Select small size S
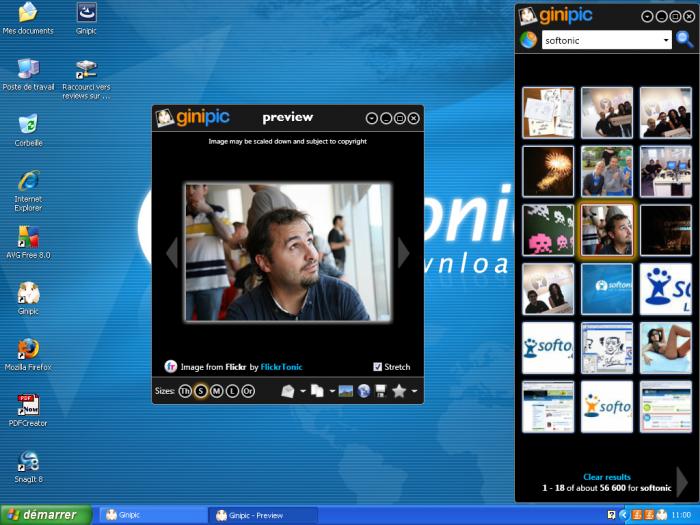This screenshot has width=700, height=525. click(x=201, y=392)
